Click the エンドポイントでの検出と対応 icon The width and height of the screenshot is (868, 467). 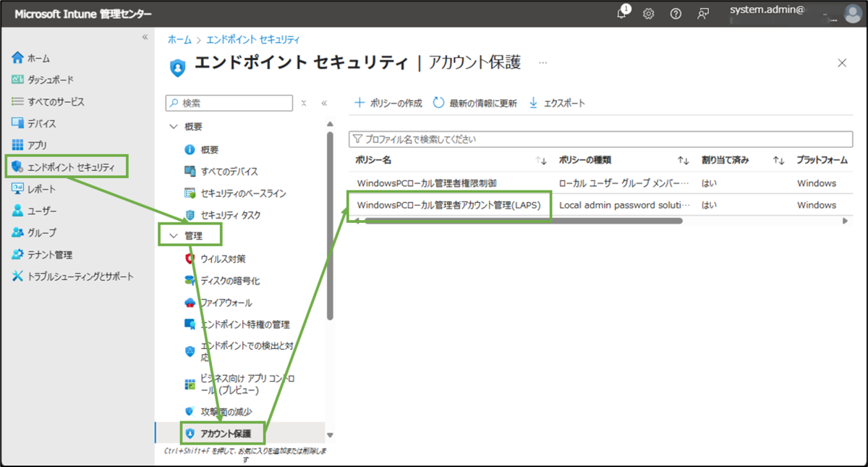(190, 351)
